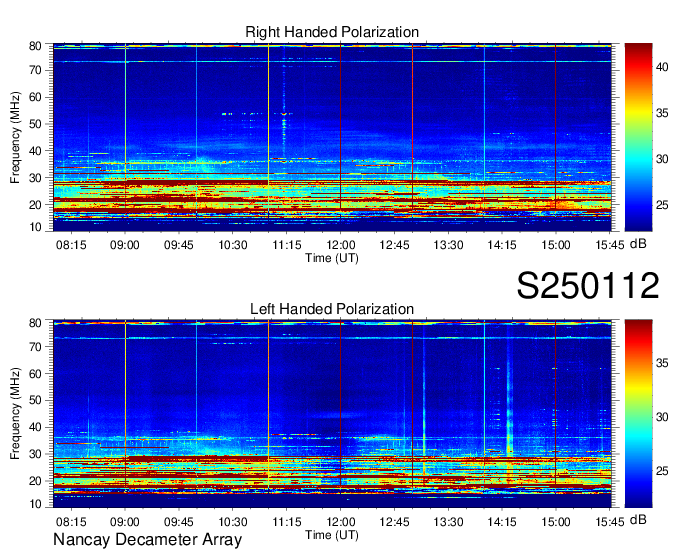Click the 15:45 tick under Right Handed plot

(x=610, y=245)
